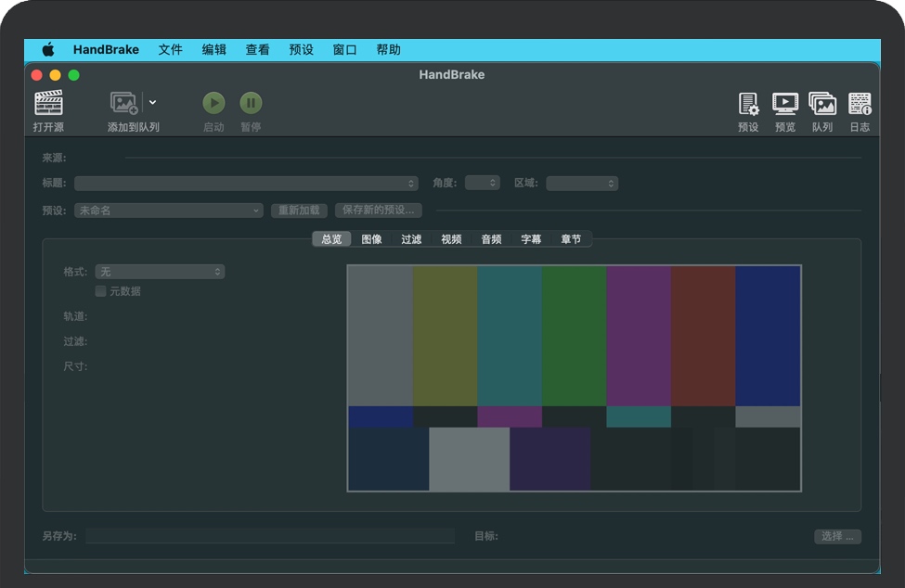Open the 标题 dropdown
Viewport: 905px width, 588px height.
(247, 184)
